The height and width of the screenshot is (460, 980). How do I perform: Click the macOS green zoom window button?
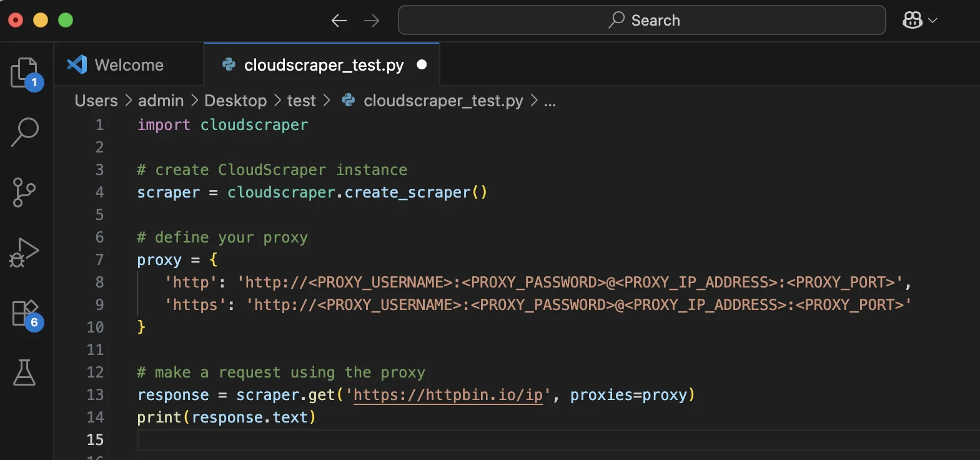click(x=66, y=21)
